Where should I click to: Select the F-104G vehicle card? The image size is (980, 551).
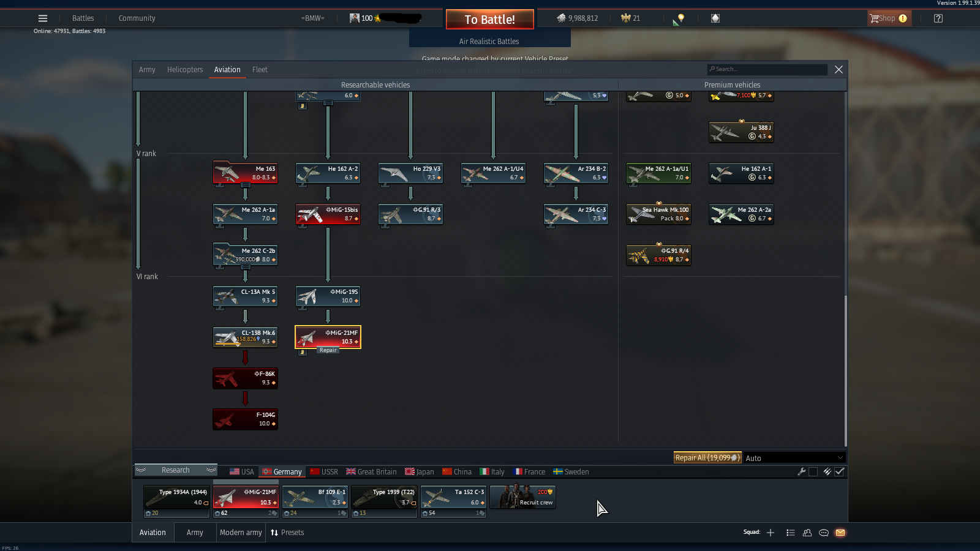(x=245, y=419)
